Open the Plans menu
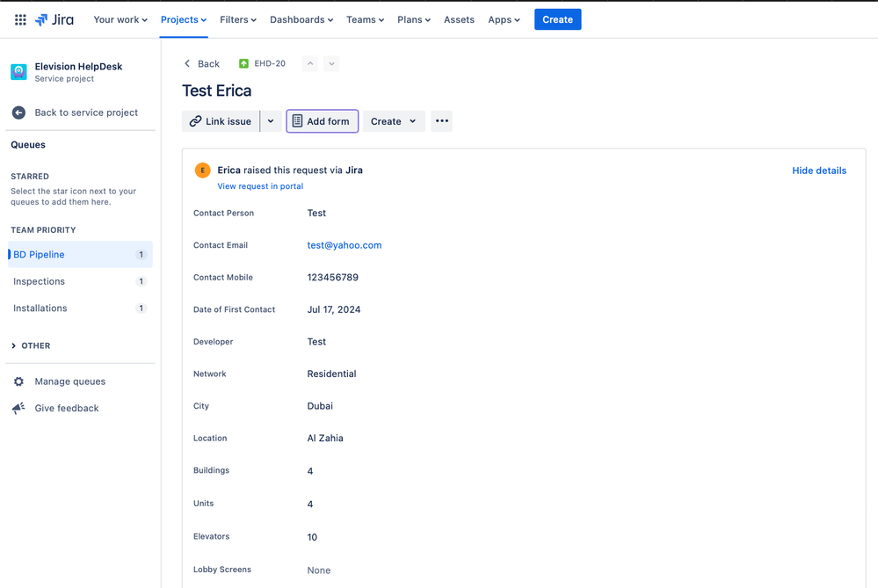878x588 pixels. 414,19
